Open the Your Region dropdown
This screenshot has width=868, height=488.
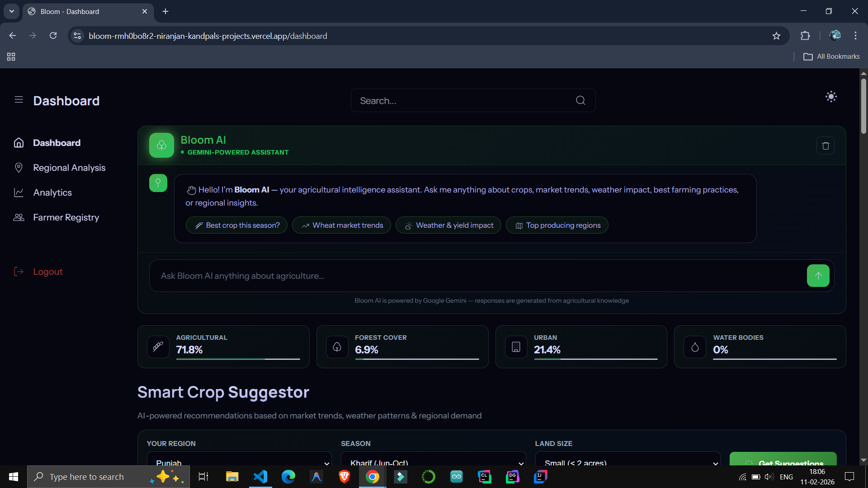coord(239,460)
